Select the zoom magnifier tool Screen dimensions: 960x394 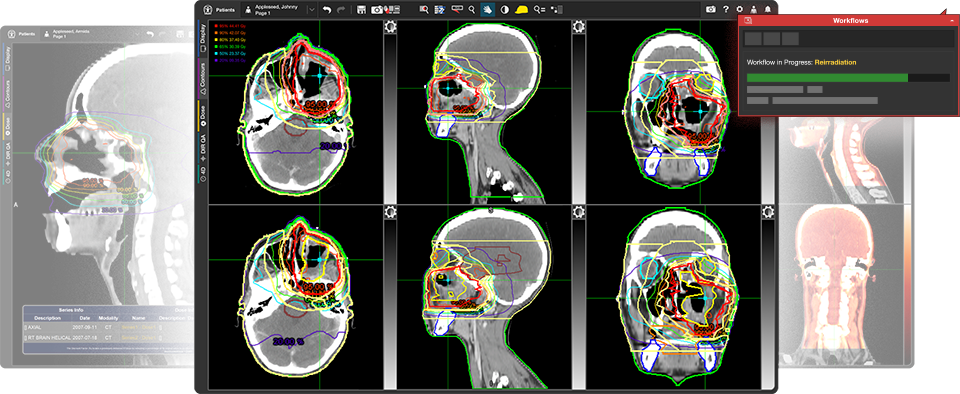pos(471,10)
